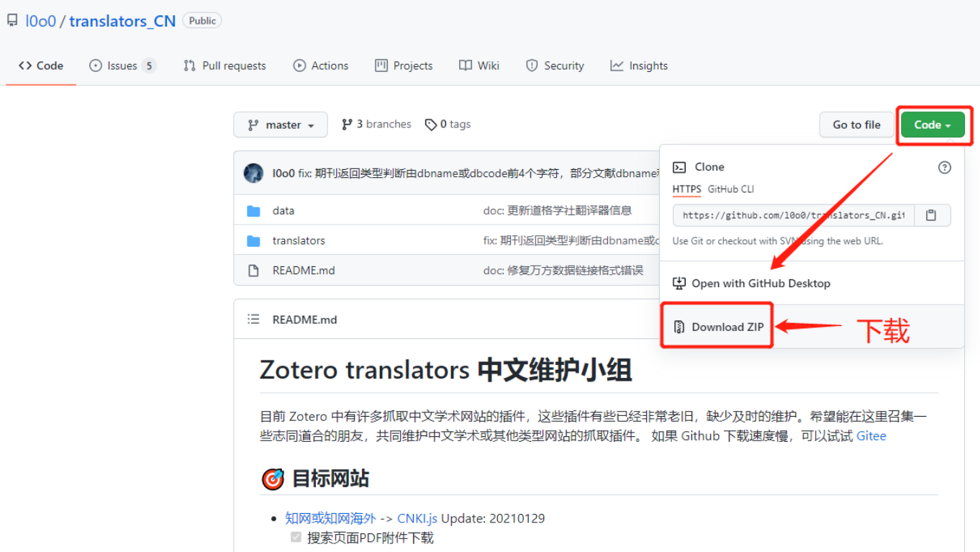
Task: Open the translators folder
Action: click(x=299, y=241)
